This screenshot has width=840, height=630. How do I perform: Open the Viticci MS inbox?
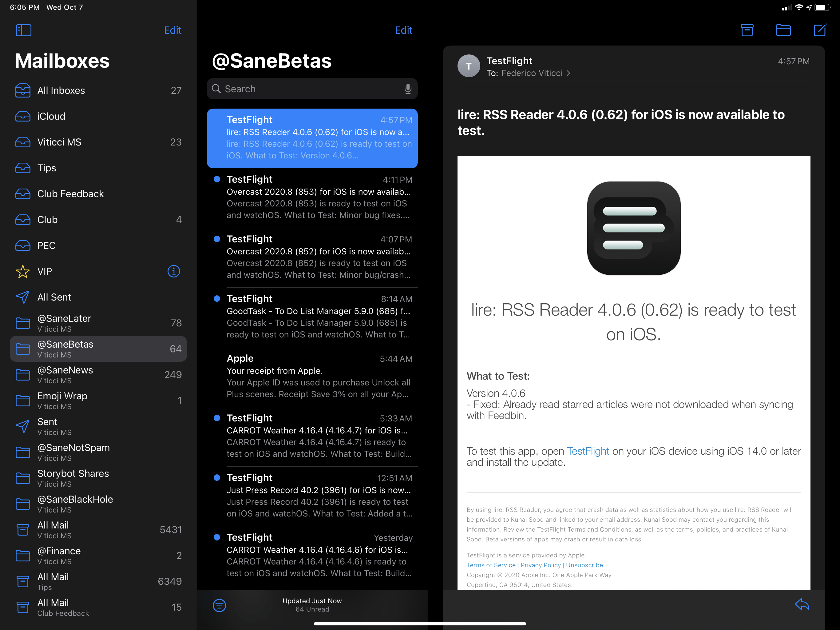point(98,142)
